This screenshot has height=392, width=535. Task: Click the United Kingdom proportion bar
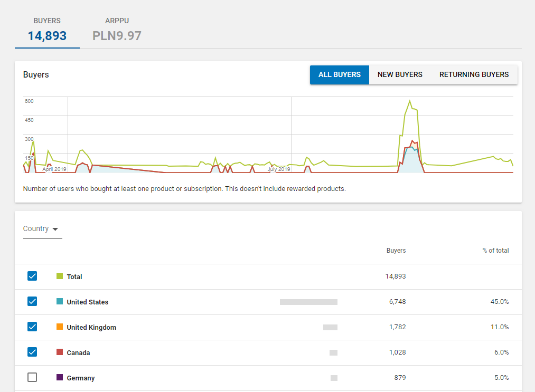[330, 327]
